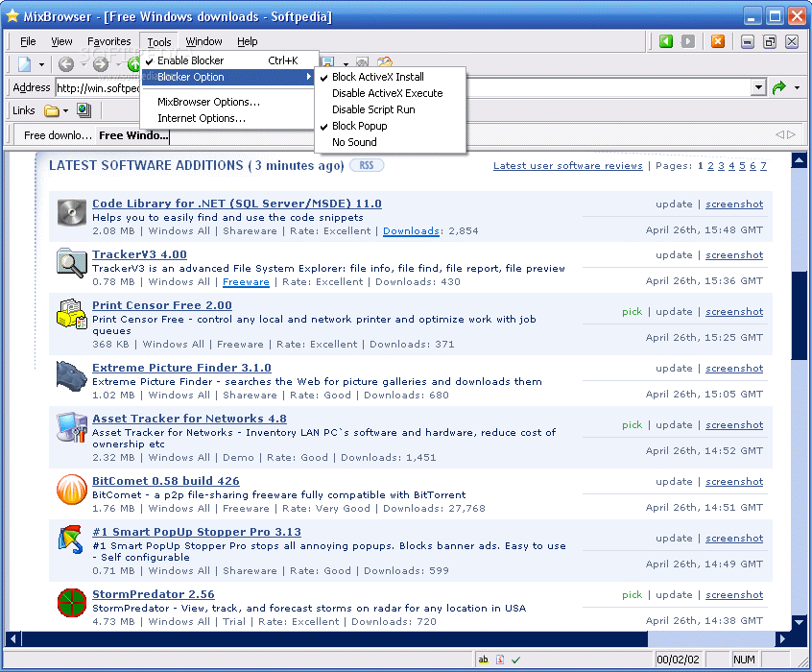Image resolution: width=812 pixels, height=672 pixels.
Task: Go to page 7 of listings
Action: click(x=763, y=166)
